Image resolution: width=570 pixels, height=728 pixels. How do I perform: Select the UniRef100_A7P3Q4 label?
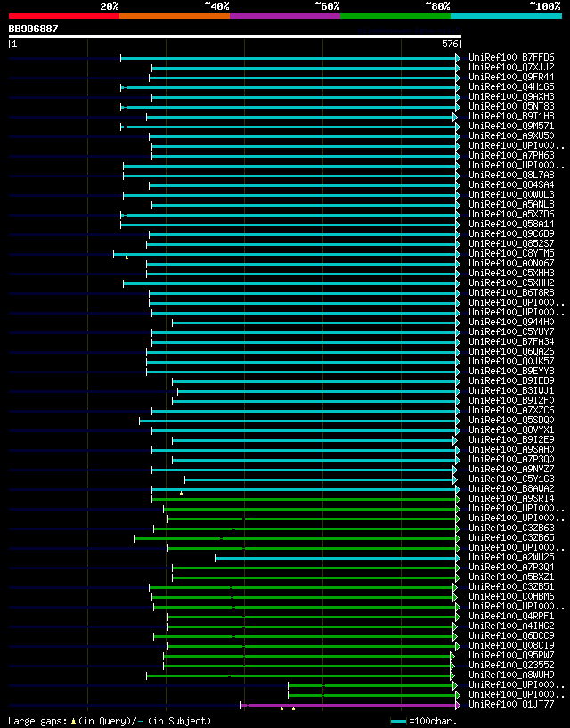pyautogui.click(x=511, y=568)
